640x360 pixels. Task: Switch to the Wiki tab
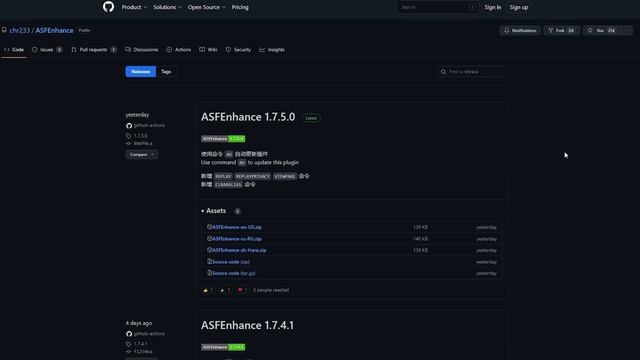pyautogui.click(x=208, y=50)
